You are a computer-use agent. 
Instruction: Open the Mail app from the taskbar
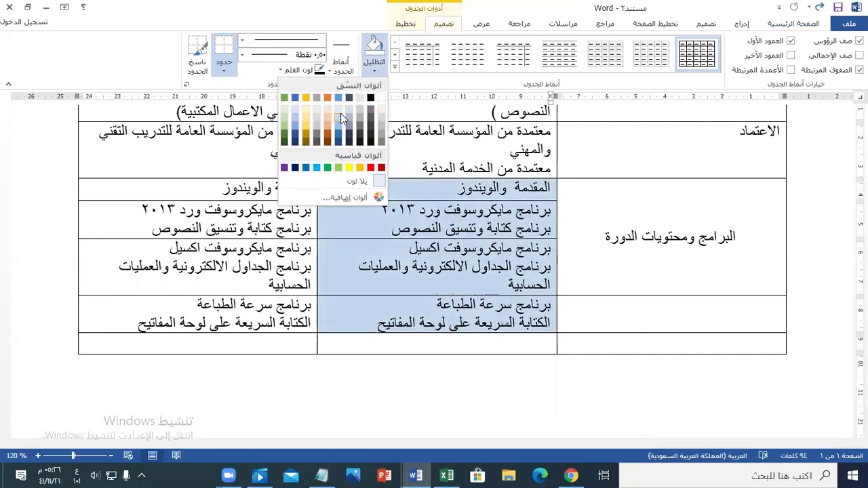[x=291, y=476]
